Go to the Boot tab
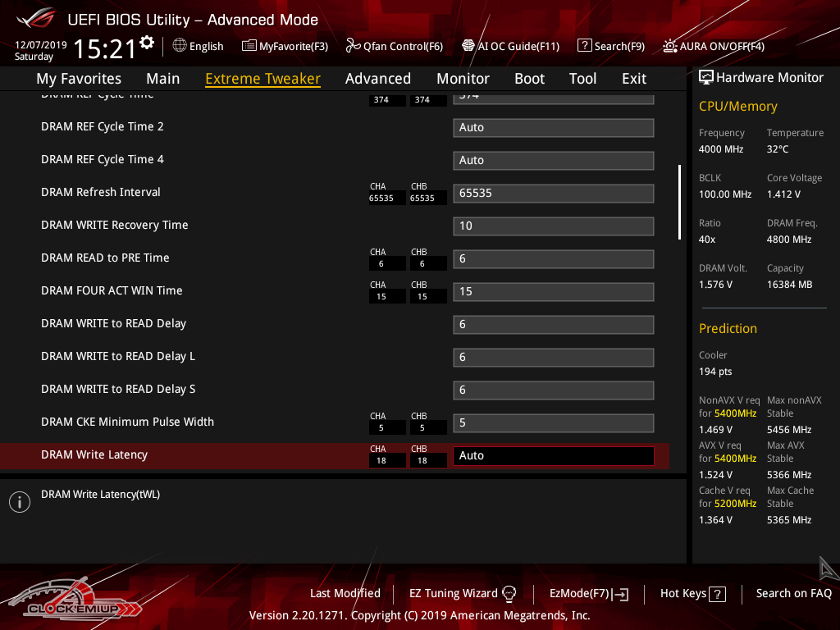Screen dimensions: 840x630 point(529,79)
